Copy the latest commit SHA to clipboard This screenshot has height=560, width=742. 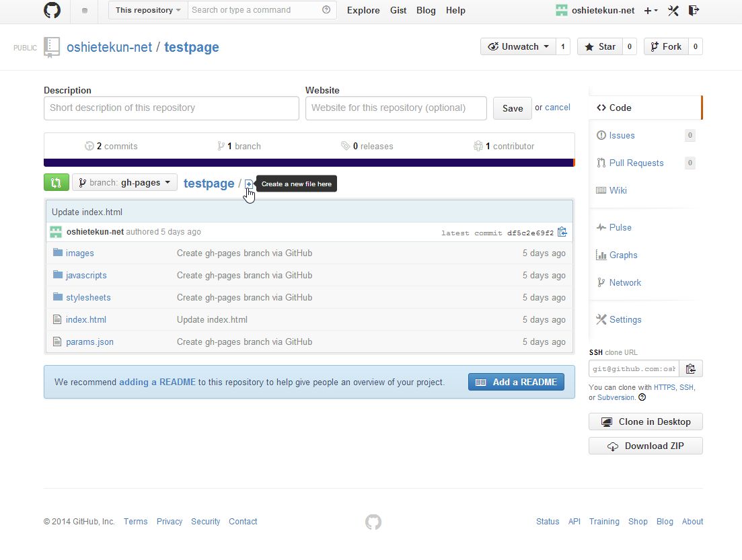(x=562, y=232)
